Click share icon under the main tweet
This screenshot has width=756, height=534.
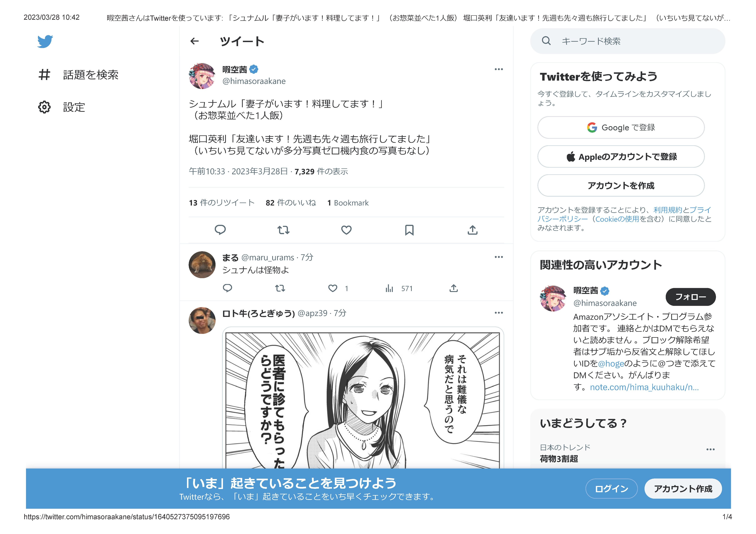(472, 230)
